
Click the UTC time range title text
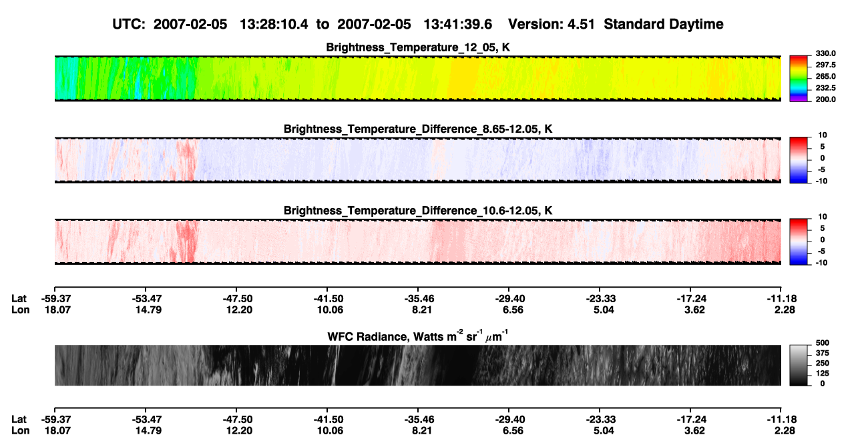point(419,24)
